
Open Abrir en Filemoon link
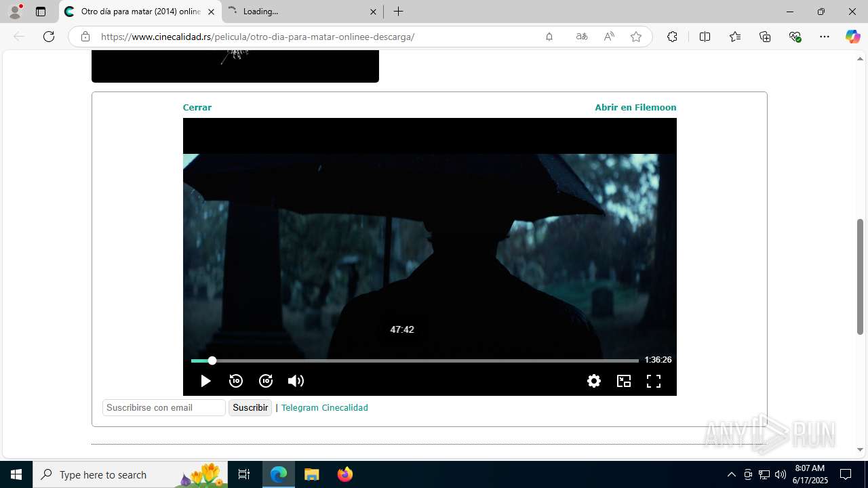(635, 107)
